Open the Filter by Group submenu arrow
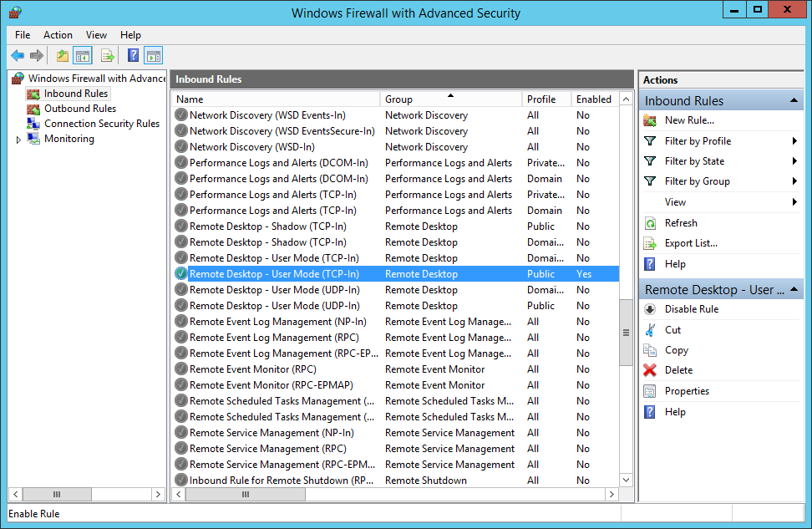Screen dimensions: 812x529 click(x=794, y=181)
